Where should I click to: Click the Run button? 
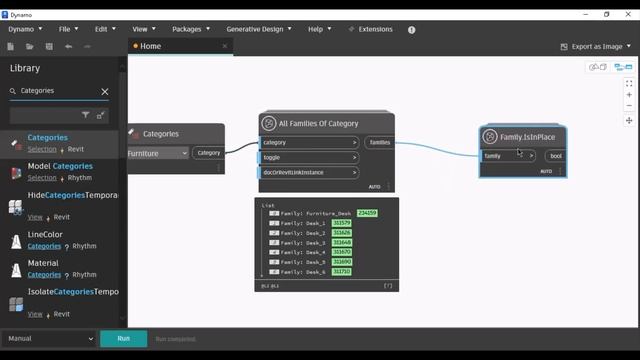click(124, 339)
